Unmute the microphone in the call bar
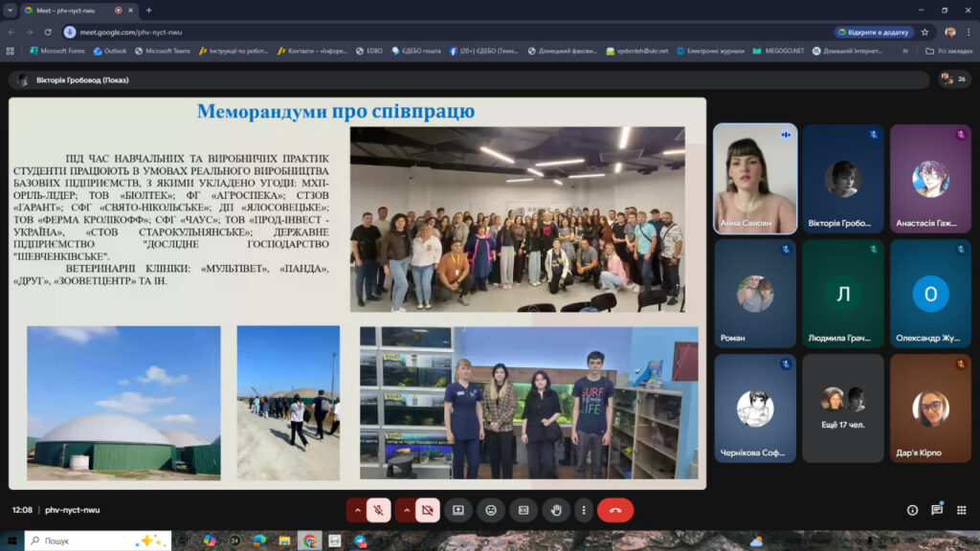 click(x=379, y=510)
